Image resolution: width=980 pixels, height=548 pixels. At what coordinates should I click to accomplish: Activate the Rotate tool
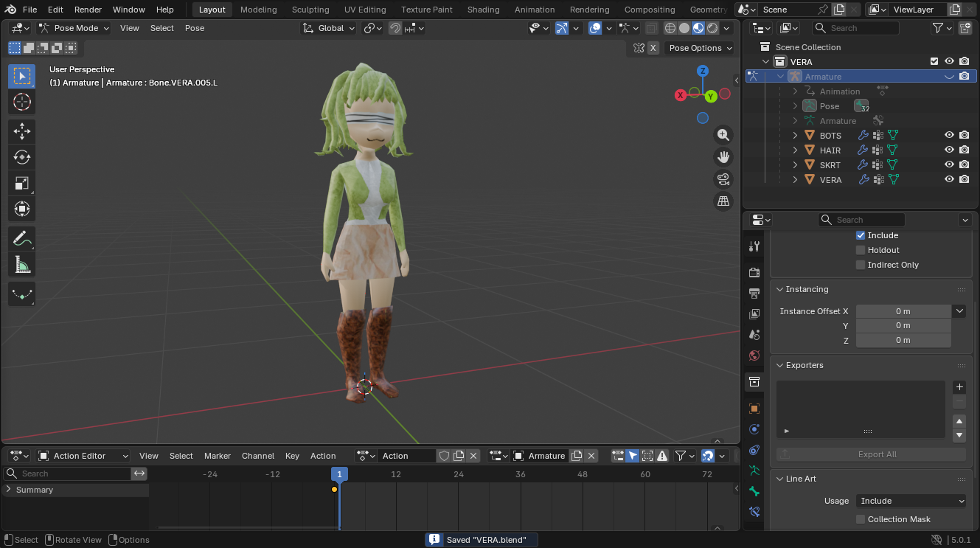(22, 157)
